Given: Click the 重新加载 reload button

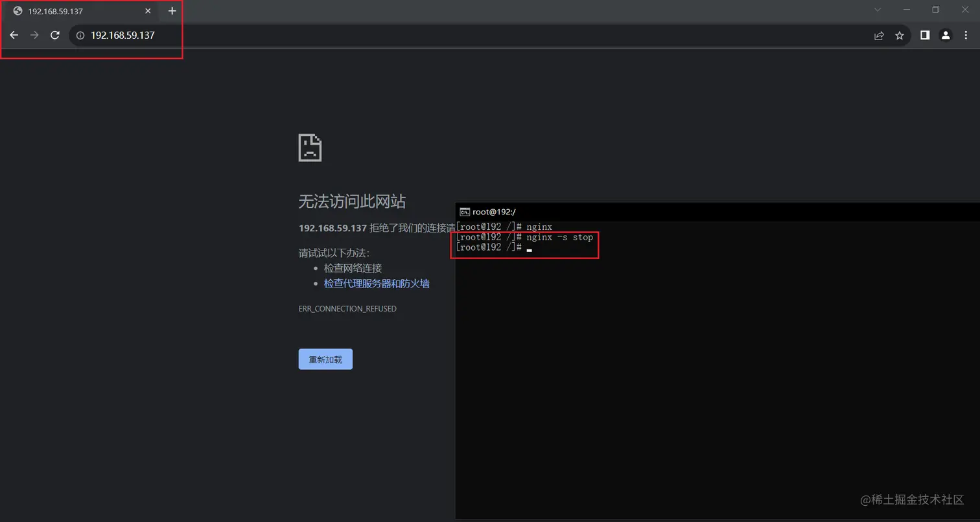Looking at the screenshot, I should 325,359.
